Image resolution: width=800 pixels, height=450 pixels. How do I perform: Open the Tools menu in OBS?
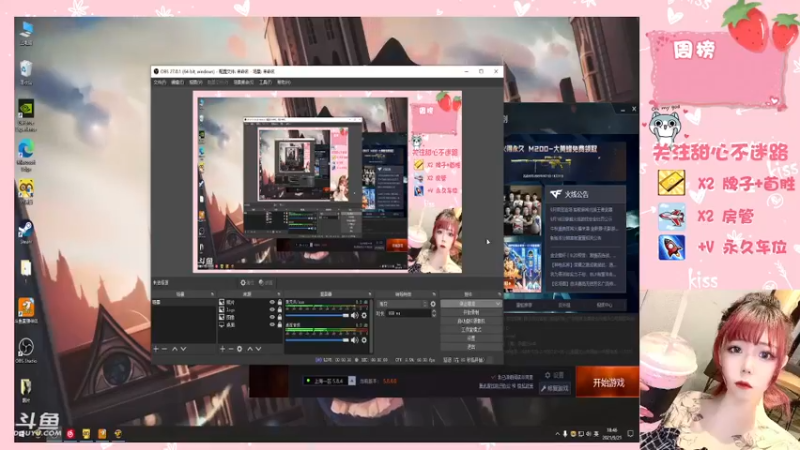pos(265,82)
